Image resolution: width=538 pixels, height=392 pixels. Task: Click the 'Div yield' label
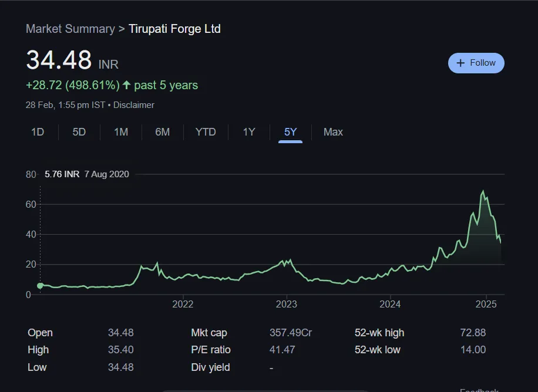coord(210,367)
